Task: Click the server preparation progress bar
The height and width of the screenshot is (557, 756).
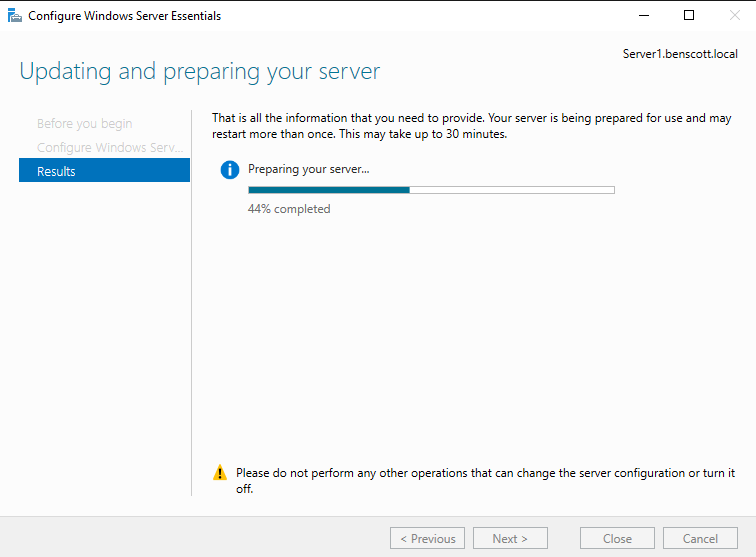Action: (x=431, y=190)
